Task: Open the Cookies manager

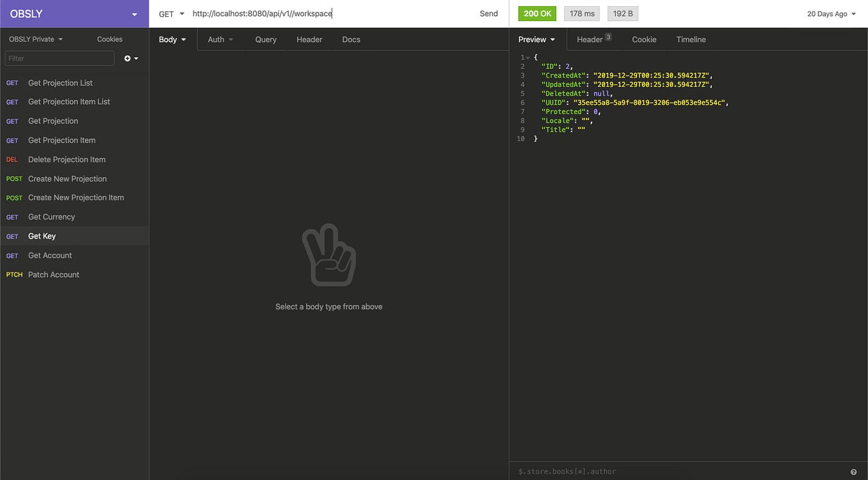Action: pos(110,39)
